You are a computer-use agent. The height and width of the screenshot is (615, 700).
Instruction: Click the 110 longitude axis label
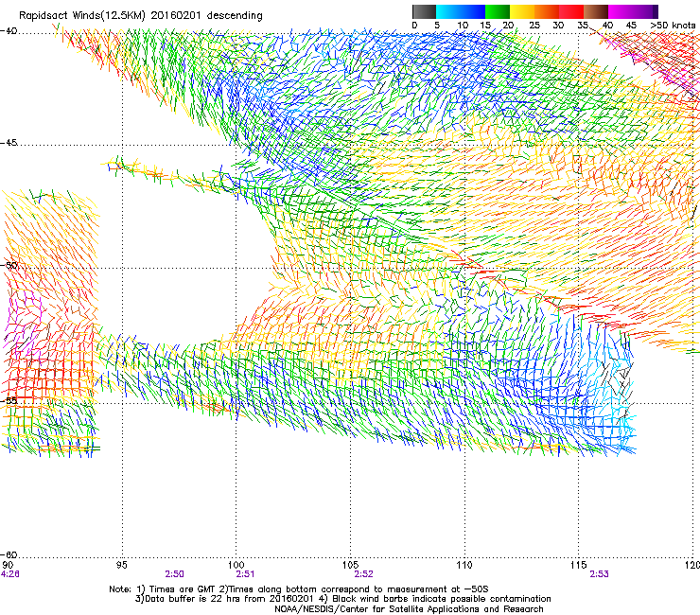pos(464,566)
